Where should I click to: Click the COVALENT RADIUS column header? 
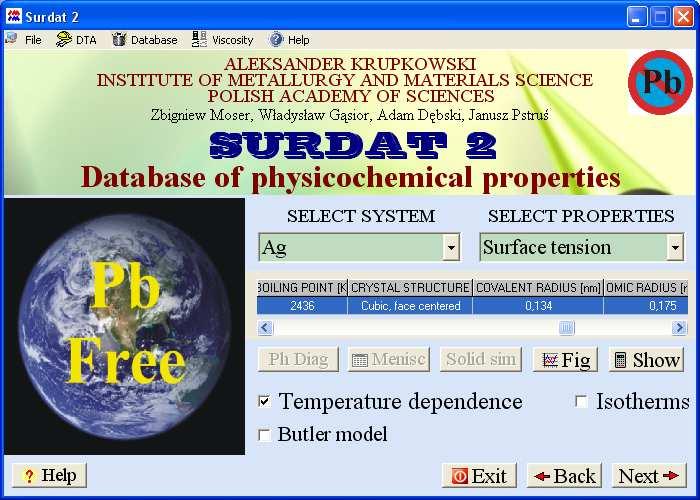538,288
